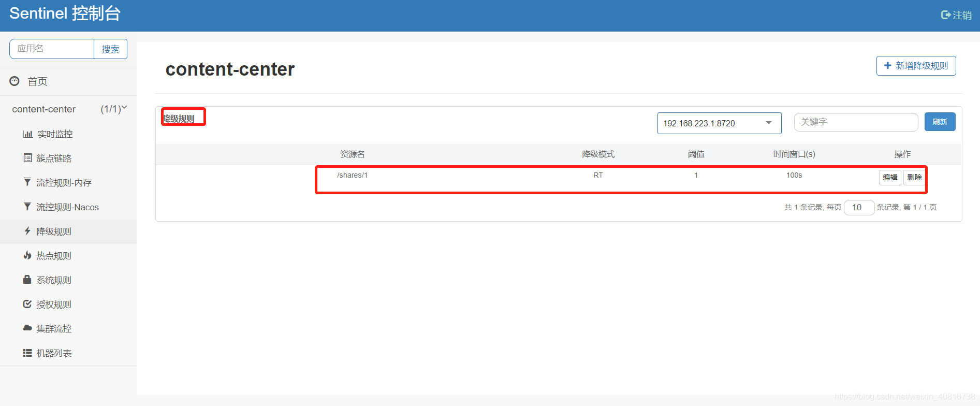Click the blue 刷新 button
Viewport: 980px width, 406px height.
940,122
